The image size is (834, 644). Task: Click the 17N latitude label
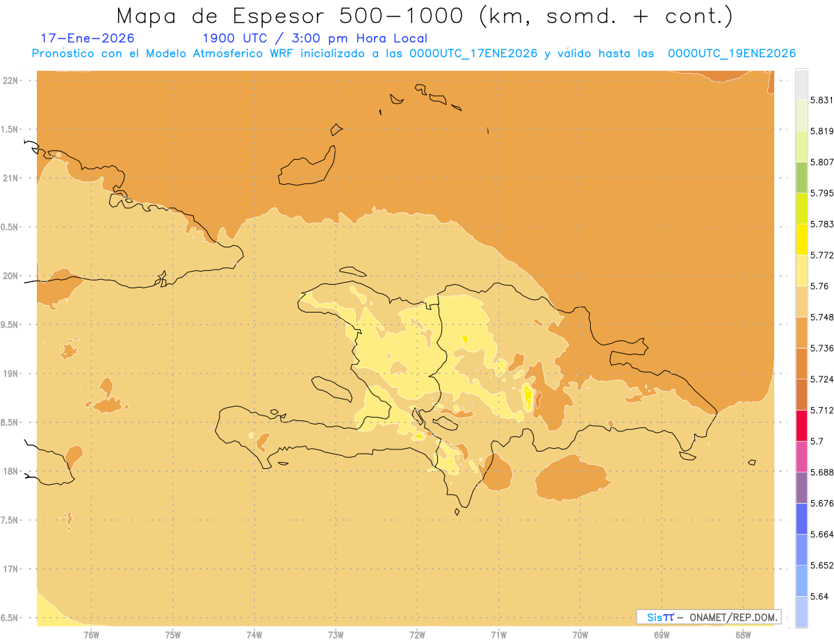coord(11,569)
